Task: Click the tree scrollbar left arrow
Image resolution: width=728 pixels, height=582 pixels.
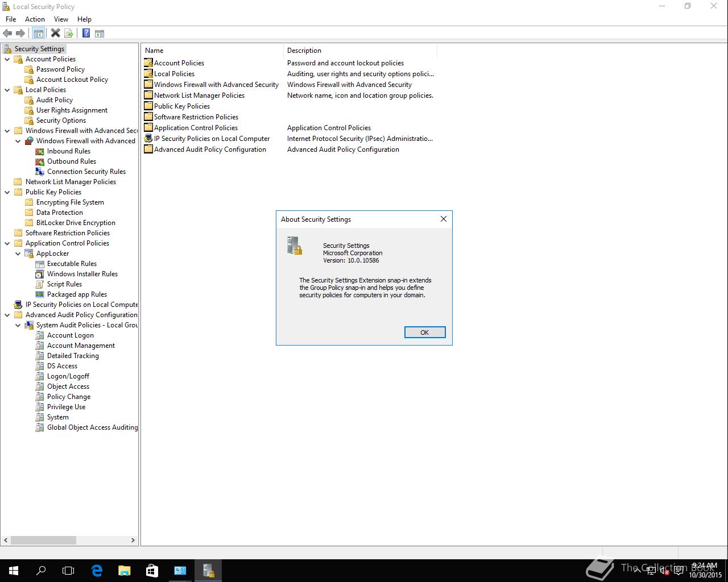Action: [x=6, y=541]
